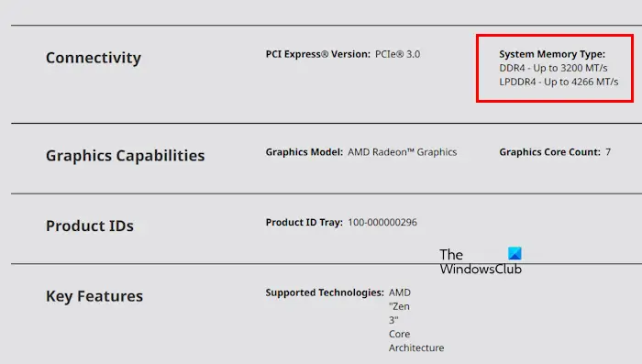Select the product ID 100-000000296
This screenshot has height=364, width=642.
(382, 222)
